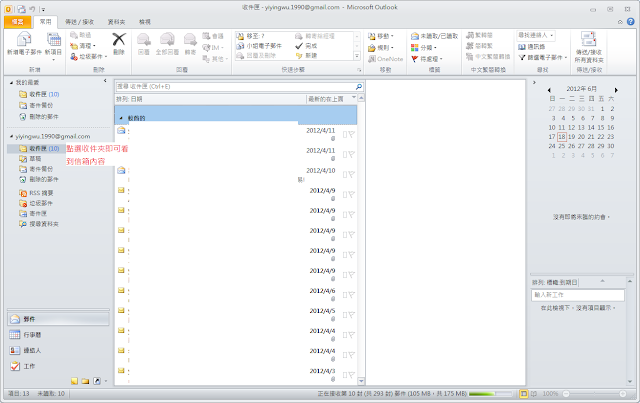Click the undo icon in the quick access toolbar
Screen dimensions: 640x403
coord(32,9)
